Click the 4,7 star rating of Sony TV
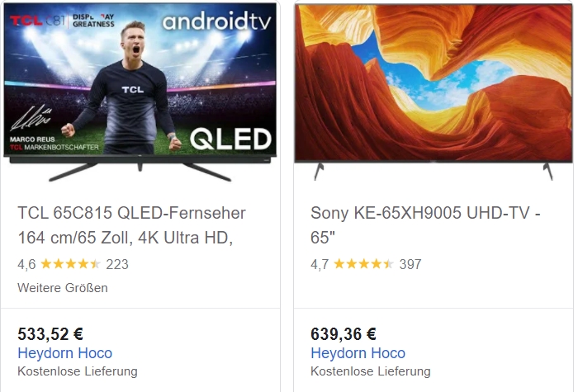The image size is (578, 392). click(x=363, y=264)
